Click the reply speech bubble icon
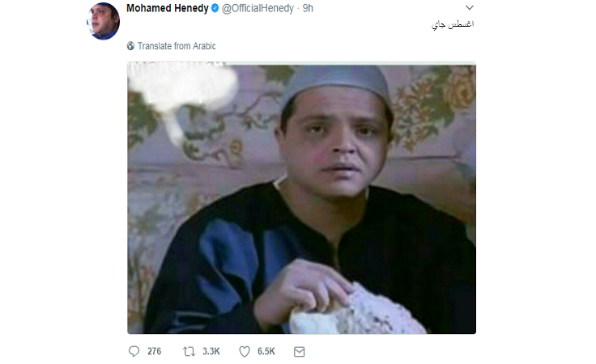 click(134, 352)
